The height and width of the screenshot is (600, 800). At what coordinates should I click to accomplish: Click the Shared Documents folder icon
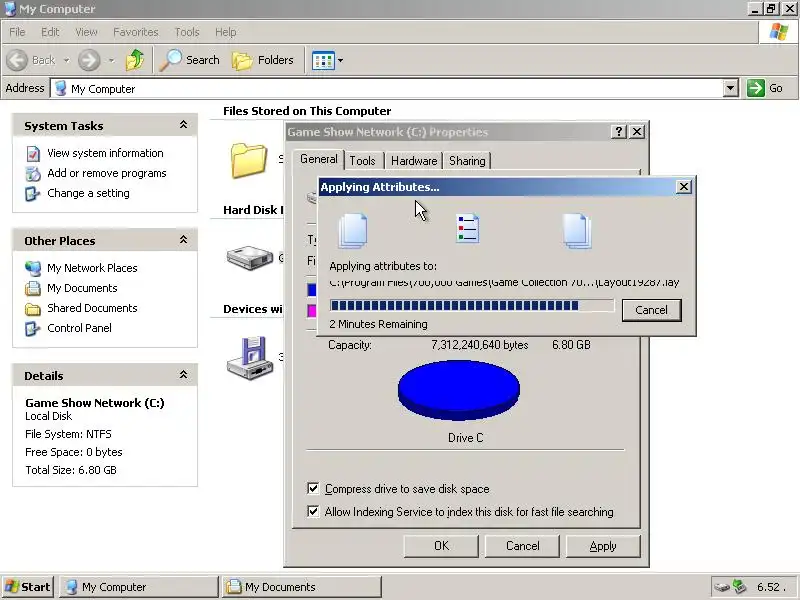tap(33, 309)
